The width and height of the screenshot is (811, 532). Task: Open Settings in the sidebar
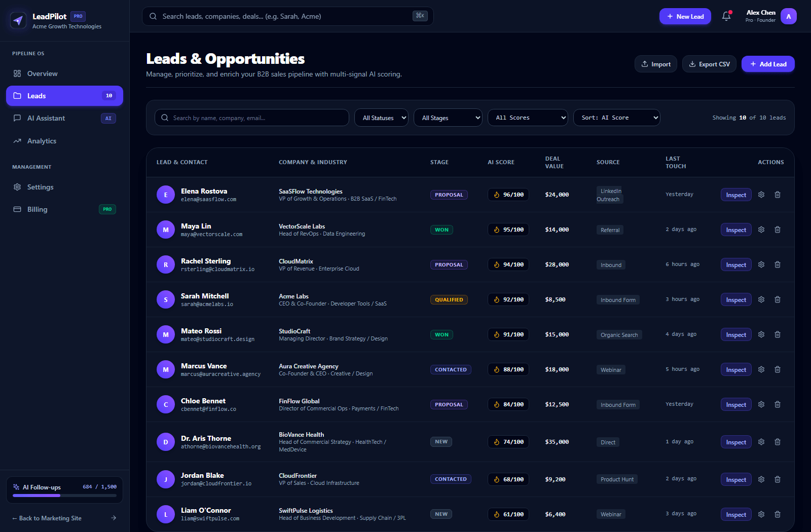pyautogui.click(x=64, y=187)
